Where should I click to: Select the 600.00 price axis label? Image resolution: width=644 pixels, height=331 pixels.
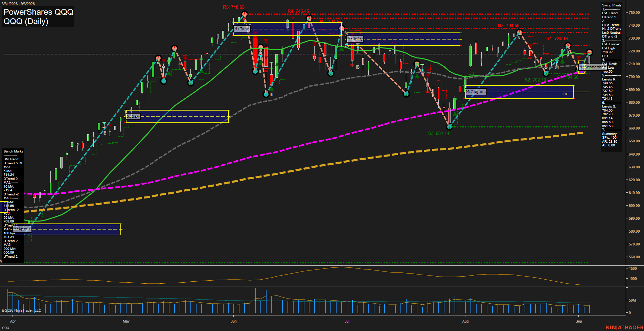coord(634,206)
